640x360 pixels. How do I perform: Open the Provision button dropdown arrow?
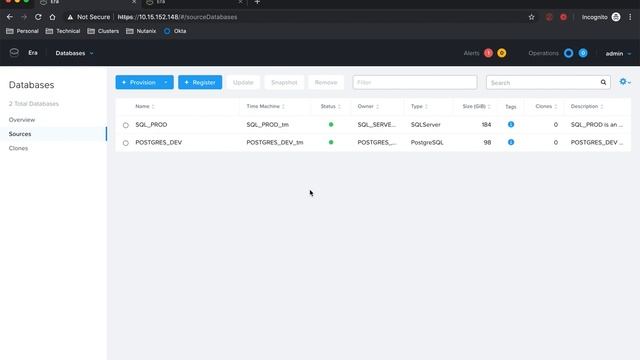166,82
